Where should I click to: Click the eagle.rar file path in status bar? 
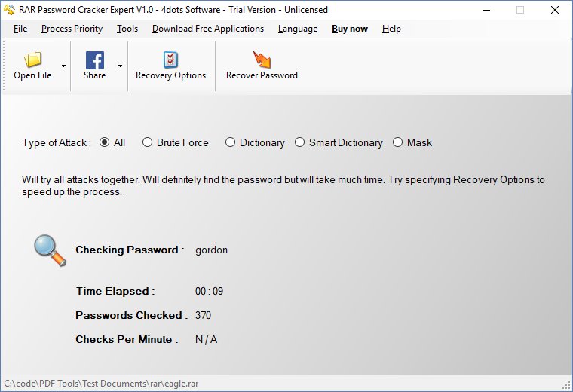pos(101,384)
